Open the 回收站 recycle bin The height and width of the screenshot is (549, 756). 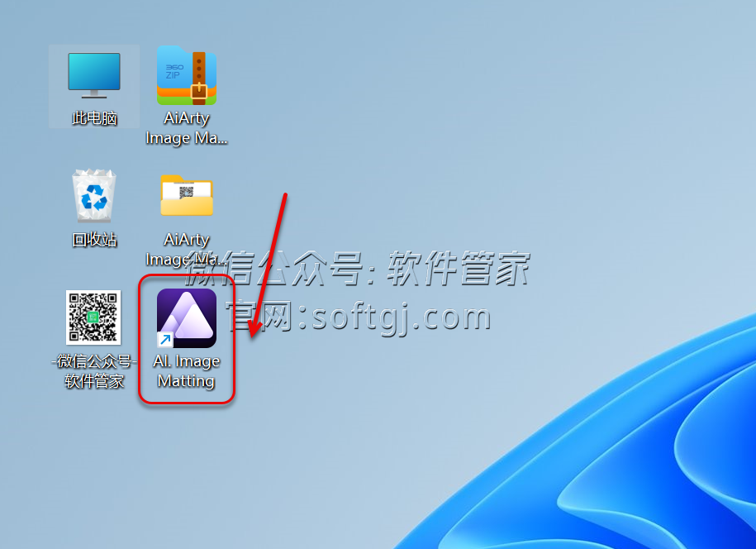tap(94, 195)
